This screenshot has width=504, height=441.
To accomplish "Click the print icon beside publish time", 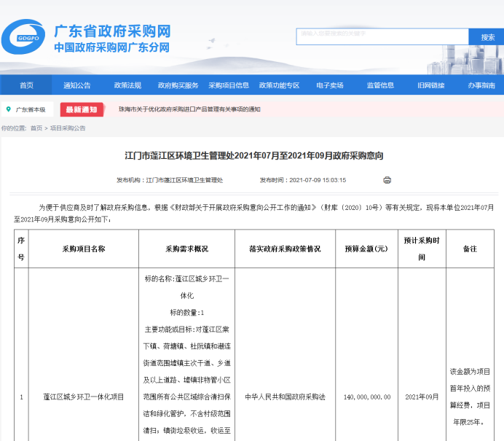I will click(387, 180).
